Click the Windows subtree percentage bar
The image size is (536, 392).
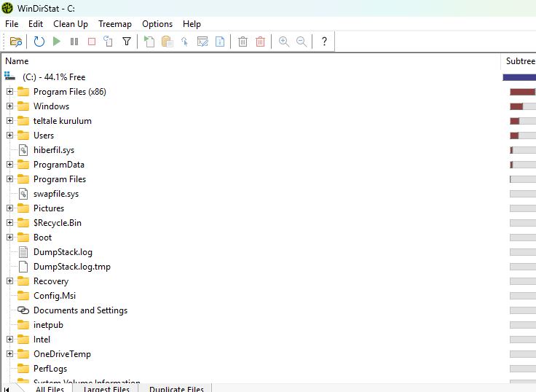523,106
